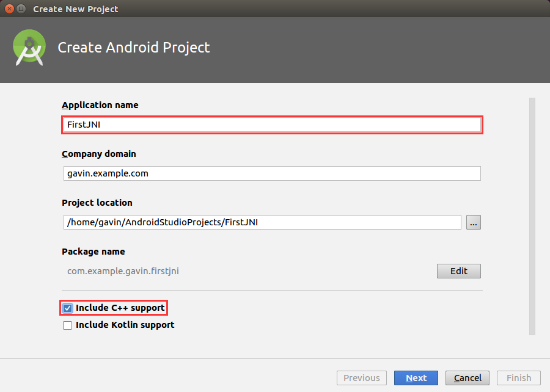
Task: Click the disabled Previous button
Action: tap(362, 378)
